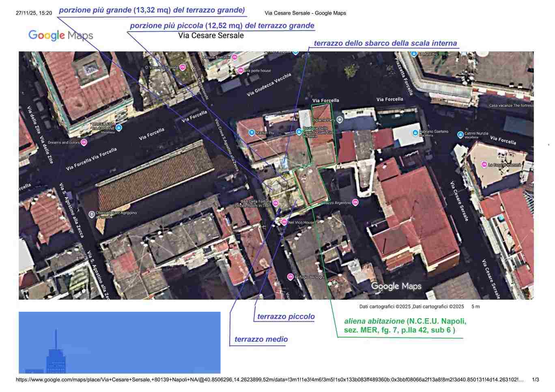Open the Buonano Gaetano macelleria pin
The height and width of the screenshot is (392, 555).
pos(415,133)
